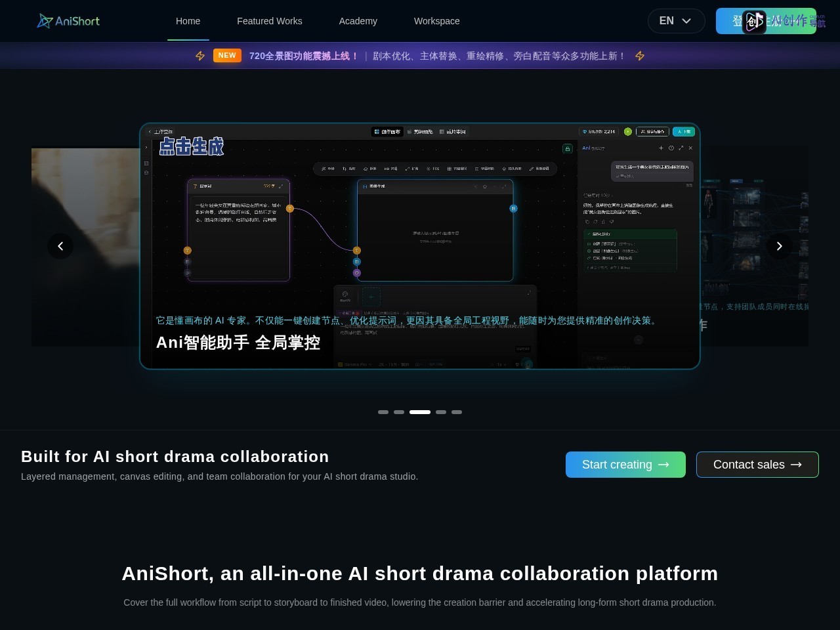Screen dimensions: 840x630
Task: Open the Home nav tab
Action: click(188, 21)
